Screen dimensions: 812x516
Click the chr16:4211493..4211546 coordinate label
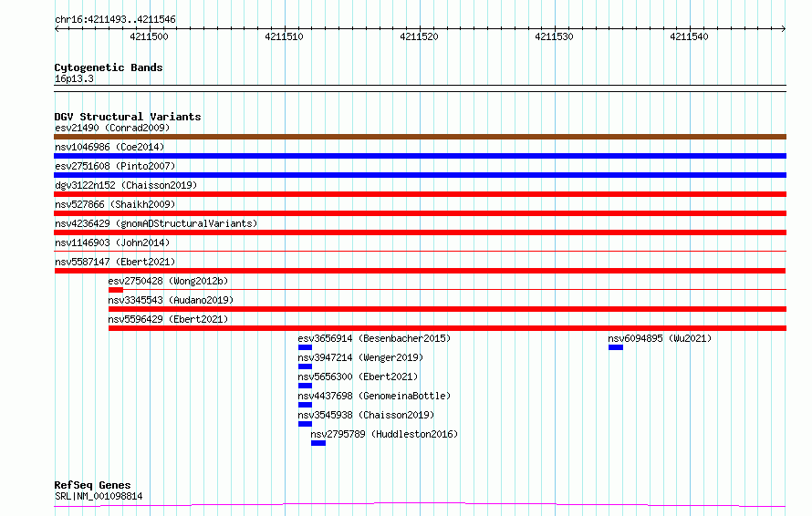click(x=115, y=20)
